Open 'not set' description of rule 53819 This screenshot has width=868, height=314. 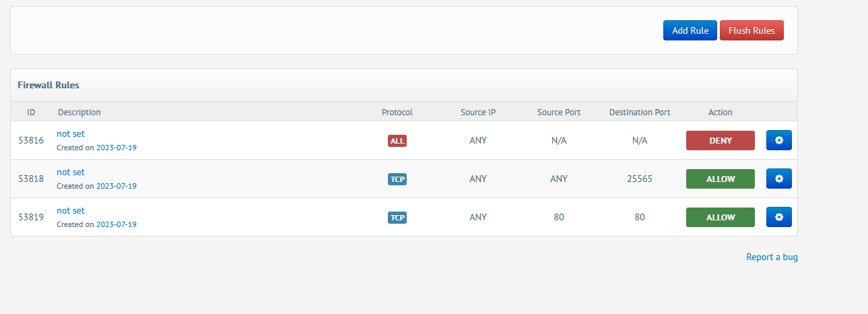[x=71, y=210]
